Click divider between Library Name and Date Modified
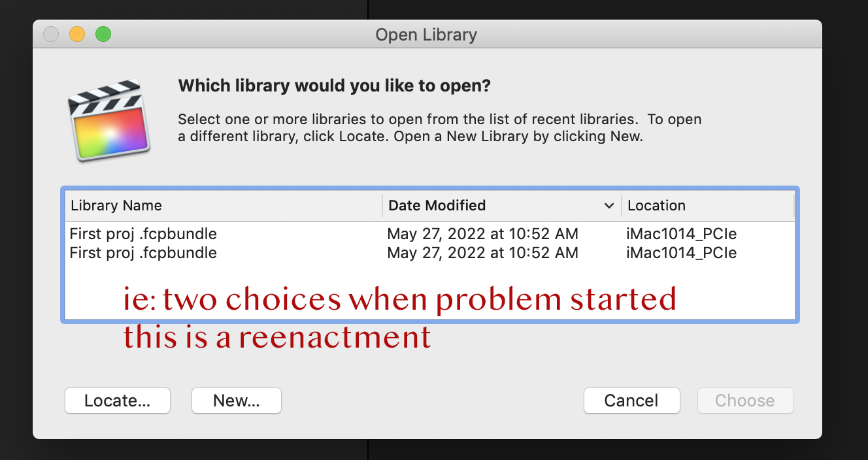The height and width of the screenshot is (460, 868). [382, 206]
